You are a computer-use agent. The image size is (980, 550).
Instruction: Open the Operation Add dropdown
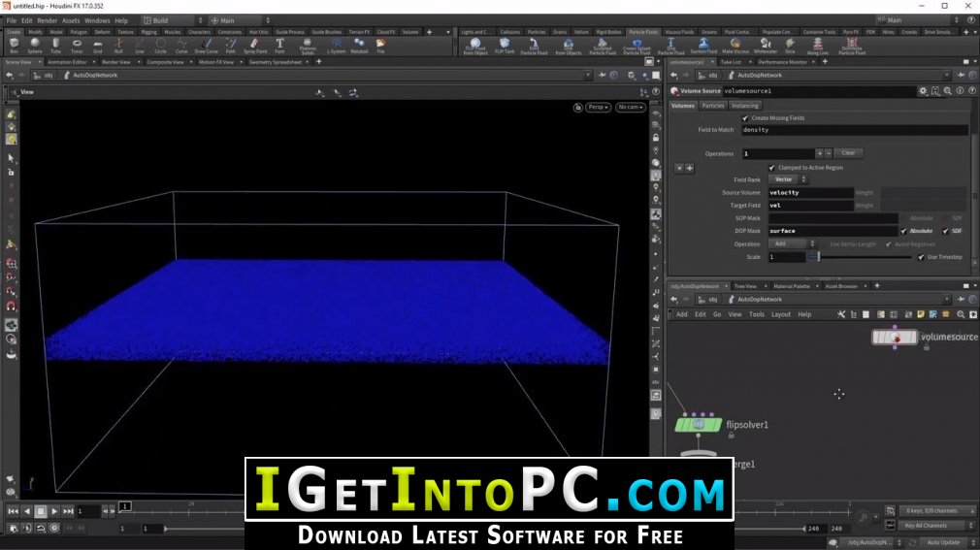(x=792, y=243)
